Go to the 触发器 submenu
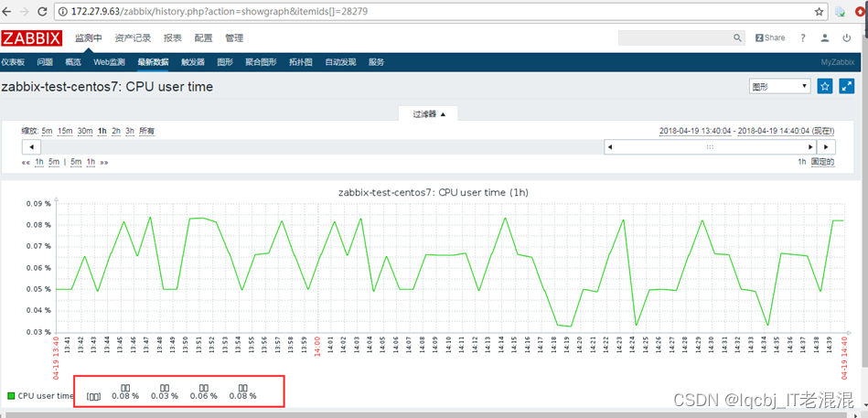This screenshot has width=868, height=418. click(193, 62)
